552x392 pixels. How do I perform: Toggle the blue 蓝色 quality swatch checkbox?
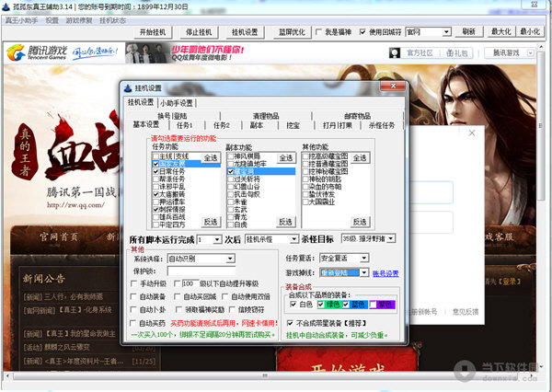tap(346, 305)
